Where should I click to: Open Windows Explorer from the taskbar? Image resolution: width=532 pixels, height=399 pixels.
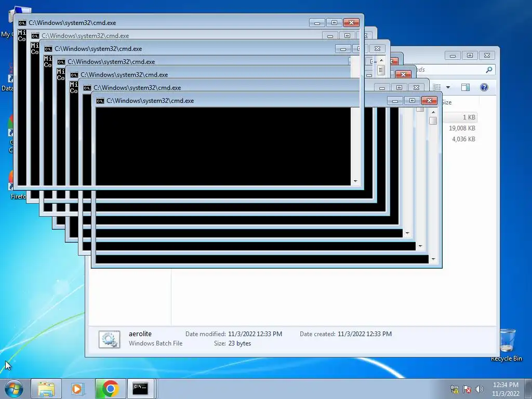click(46, 389)
